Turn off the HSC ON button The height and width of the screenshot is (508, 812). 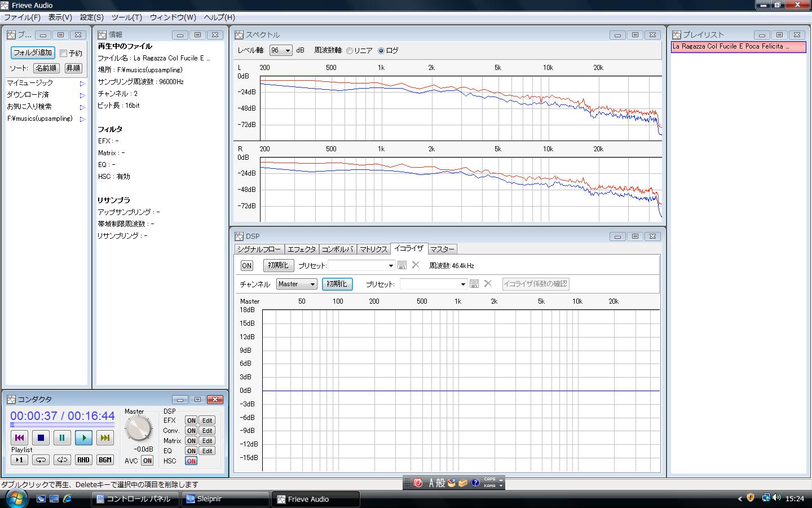pyautogui.click(x=191, y=461)
